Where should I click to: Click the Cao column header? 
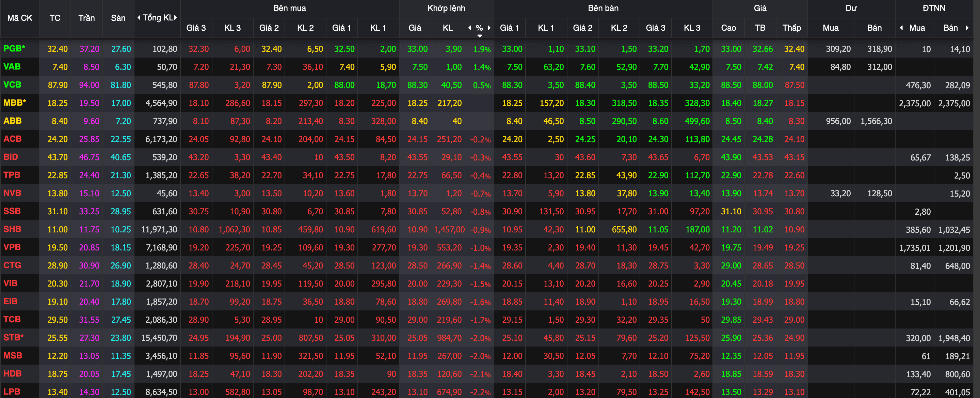(x=728, y=28)
